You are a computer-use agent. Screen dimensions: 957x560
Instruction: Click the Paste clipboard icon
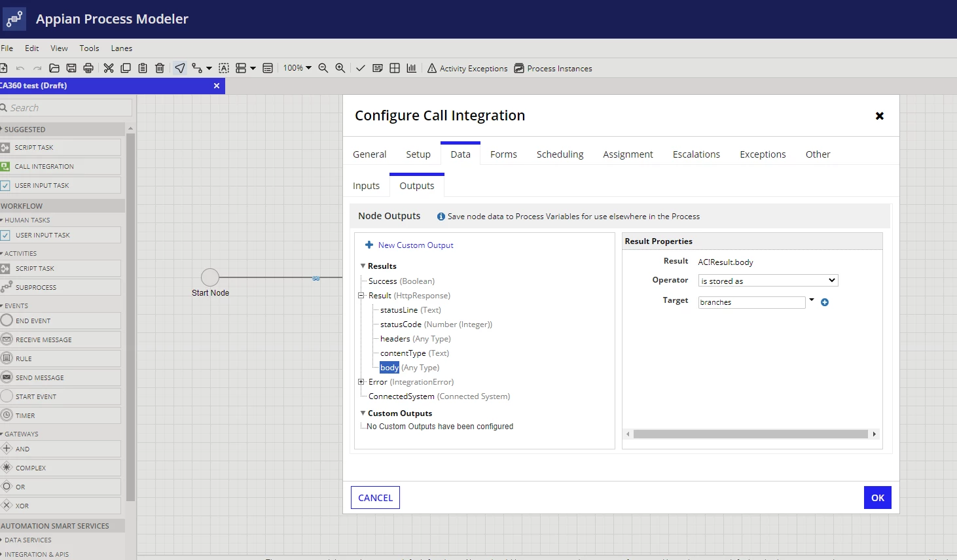click(143, 68)
